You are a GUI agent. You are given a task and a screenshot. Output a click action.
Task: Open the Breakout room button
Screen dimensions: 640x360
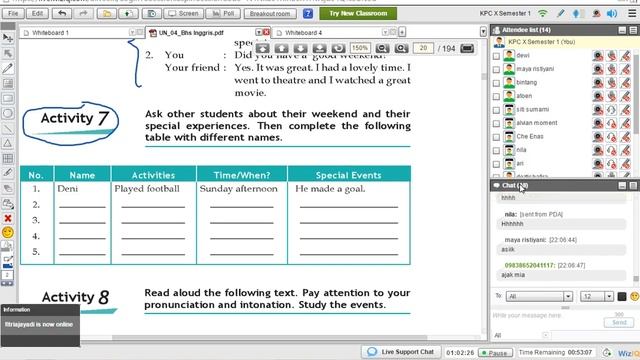point(270,13)
